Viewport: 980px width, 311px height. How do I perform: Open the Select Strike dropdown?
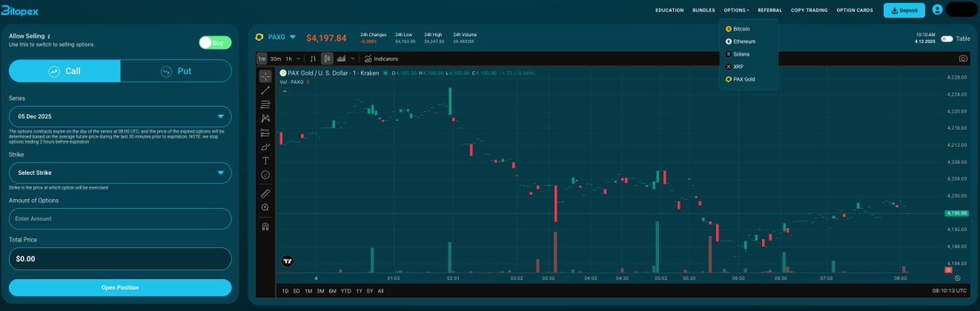click(x=120, y=173)
